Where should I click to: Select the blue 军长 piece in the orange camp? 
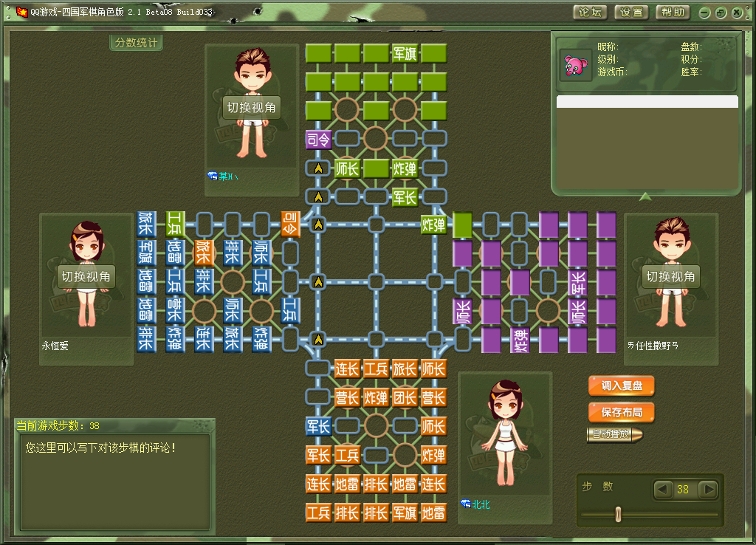click(318, 426)
